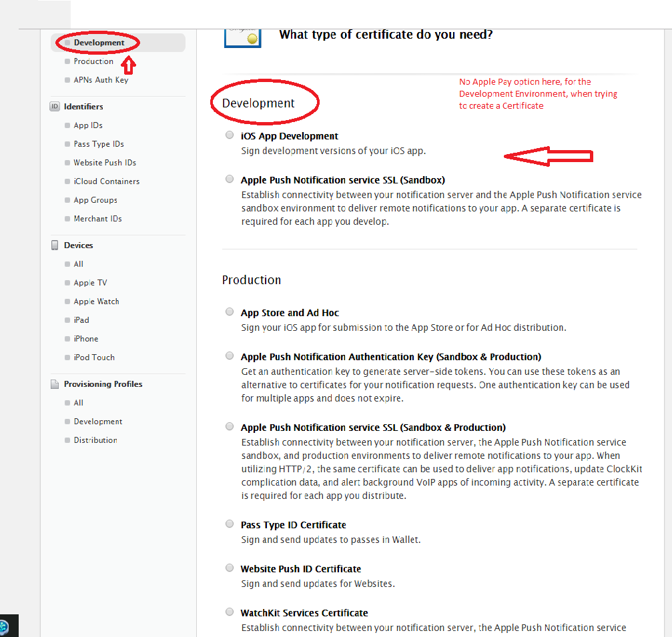
Task: Pick Apple Push Notification Authentication Key option
Action: (230, 356)
